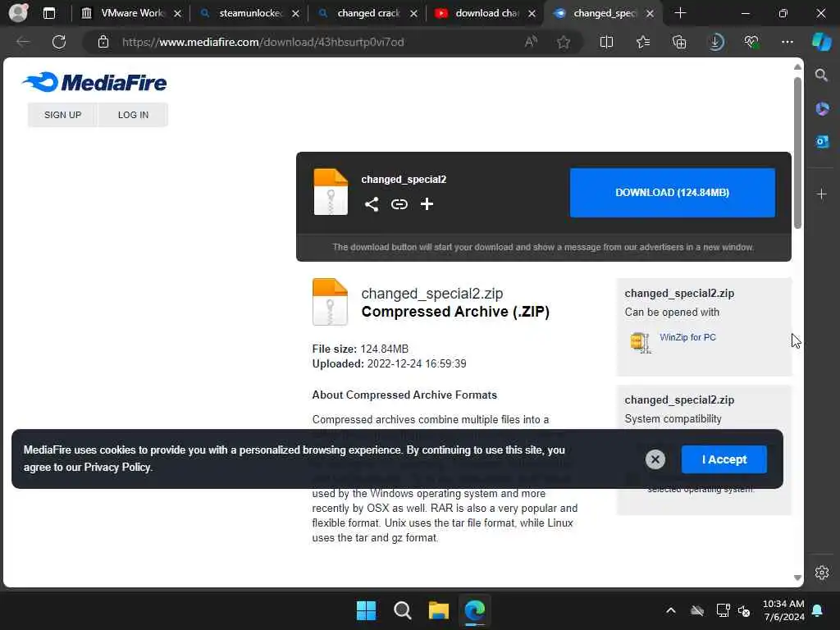The width and height of the screenshot is (840, 630).
Task: Add page to favorites with the star icon
Action: point(563,42)
